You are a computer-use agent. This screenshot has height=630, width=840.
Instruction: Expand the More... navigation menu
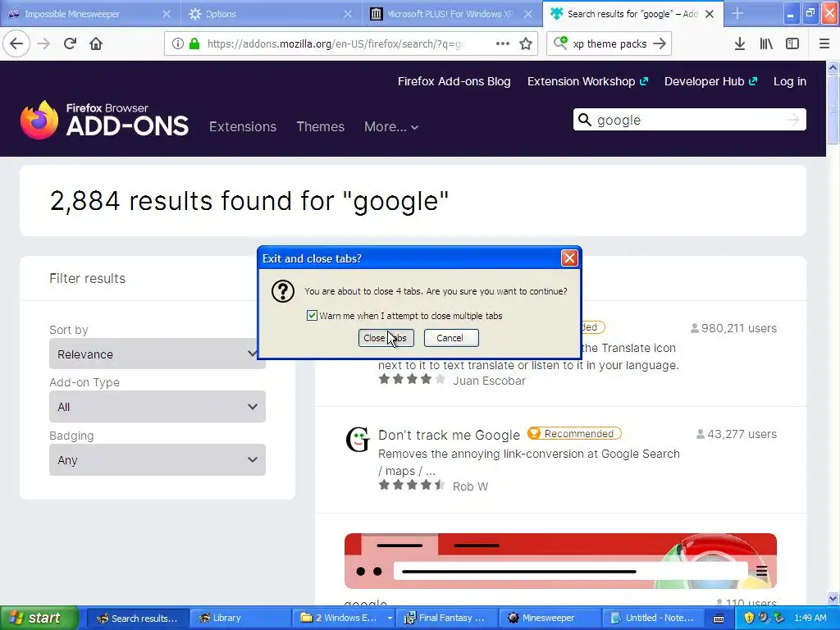coord(391,127)
